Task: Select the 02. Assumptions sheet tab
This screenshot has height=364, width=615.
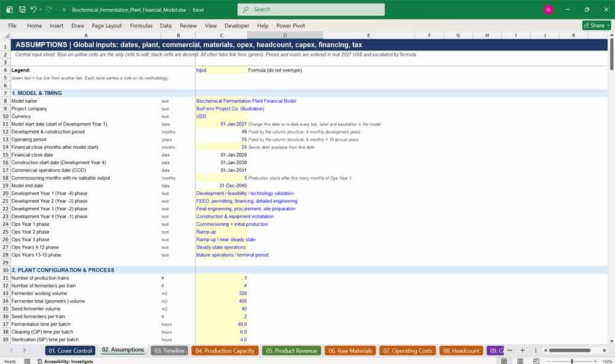Action: point(123,350)
